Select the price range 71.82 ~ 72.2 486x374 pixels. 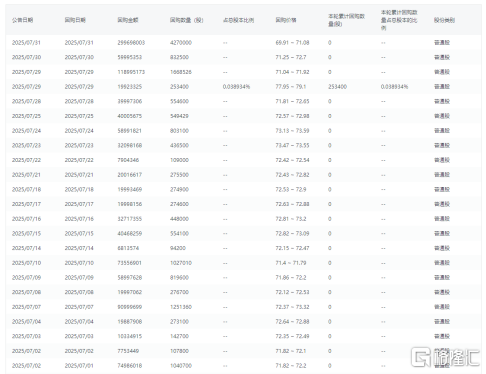pos(291,365)
